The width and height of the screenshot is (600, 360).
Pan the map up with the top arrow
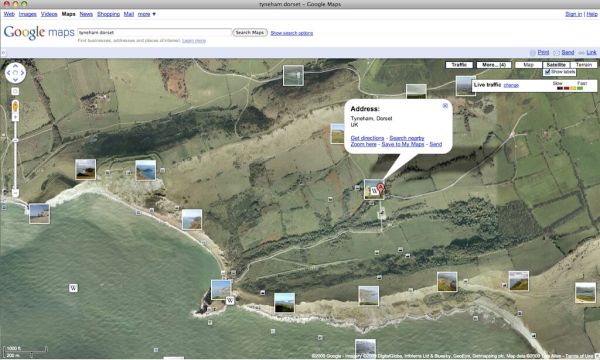(15, 66)
